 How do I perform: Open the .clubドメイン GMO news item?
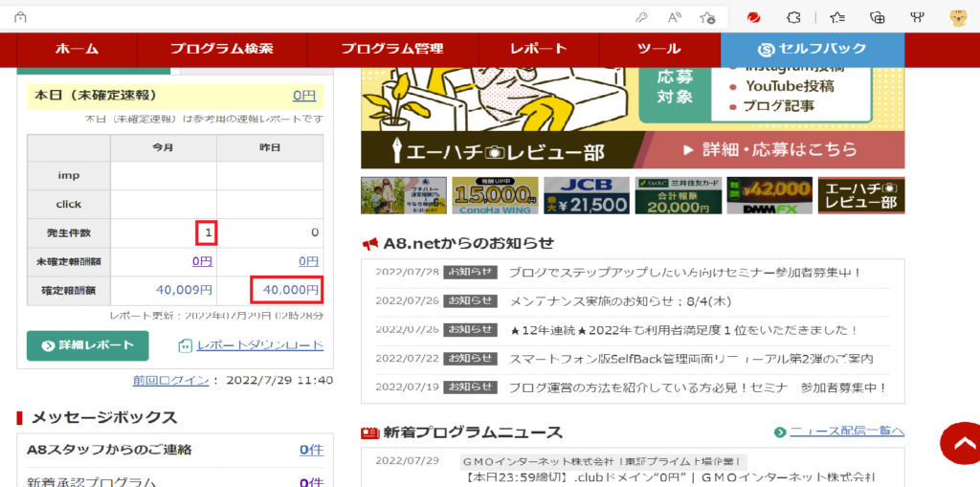tap(670, 479)
